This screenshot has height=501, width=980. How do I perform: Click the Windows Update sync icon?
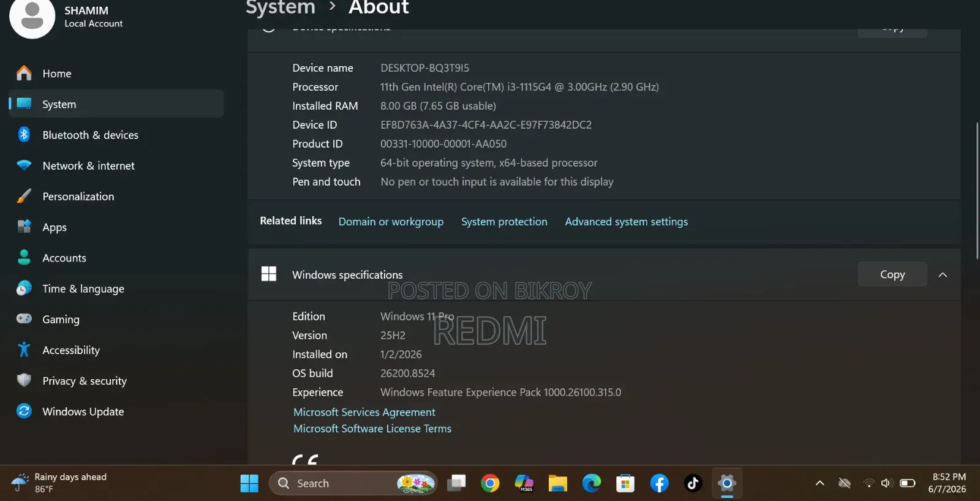tap(24, 411)
